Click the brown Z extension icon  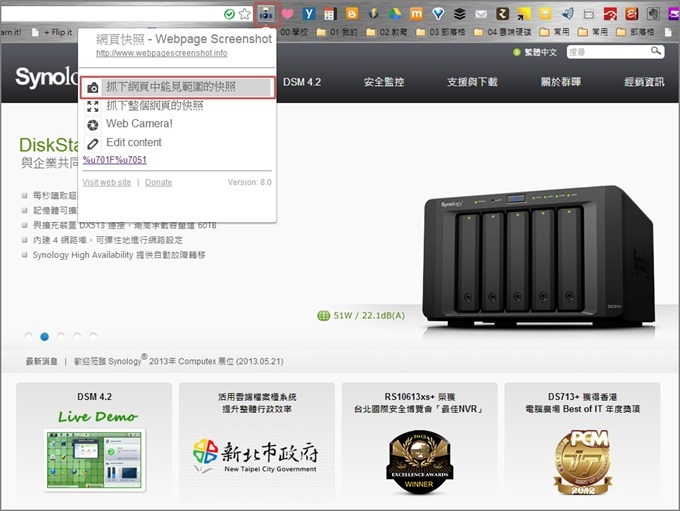click(502, 14)
